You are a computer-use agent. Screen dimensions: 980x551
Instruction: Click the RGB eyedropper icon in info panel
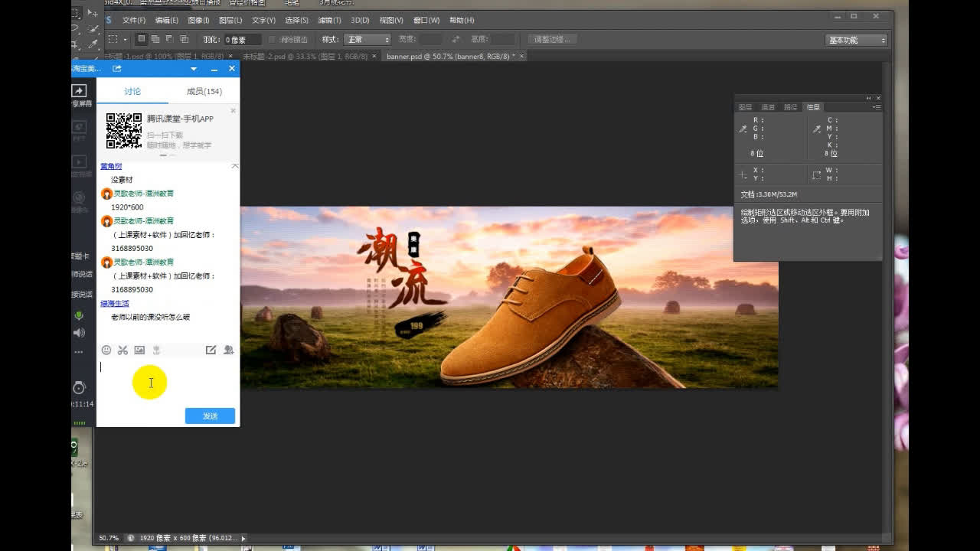[x=743, y=129]
